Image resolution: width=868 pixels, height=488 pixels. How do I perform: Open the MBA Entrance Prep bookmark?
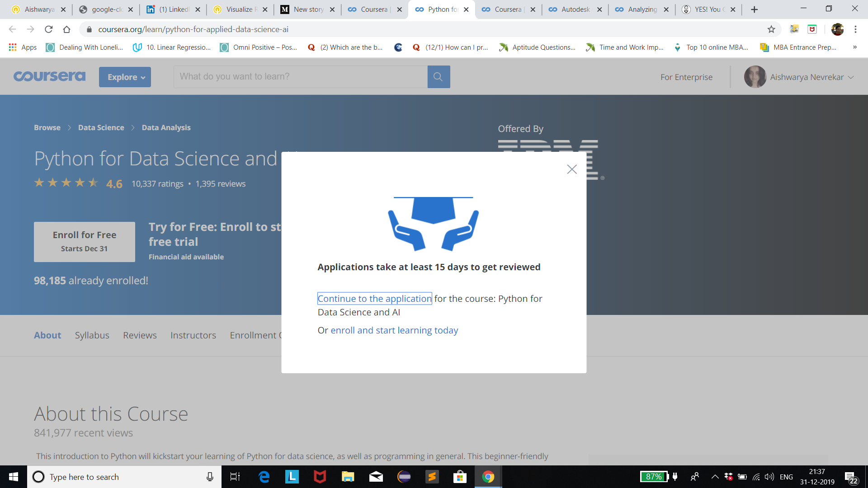click(x=798, y=47)
